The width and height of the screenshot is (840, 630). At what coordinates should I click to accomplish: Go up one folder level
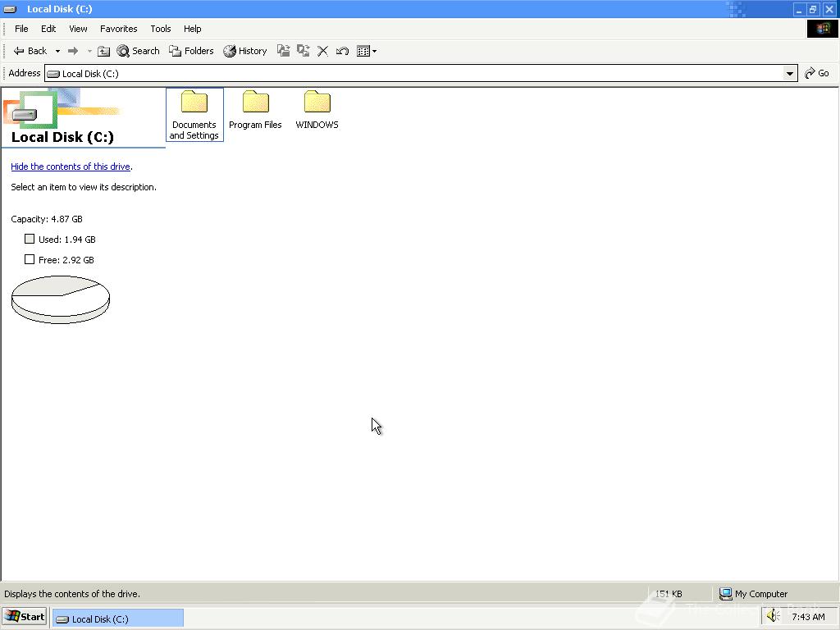[x=104, y=51]
